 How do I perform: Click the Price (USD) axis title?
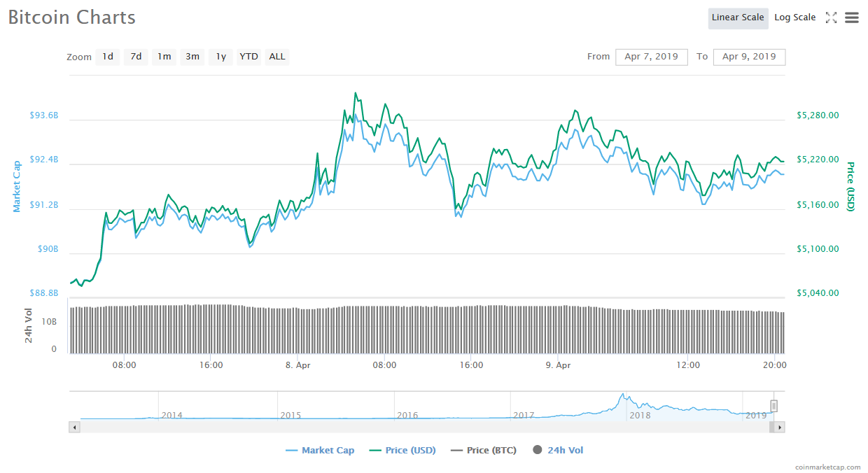tap(850, 186)
